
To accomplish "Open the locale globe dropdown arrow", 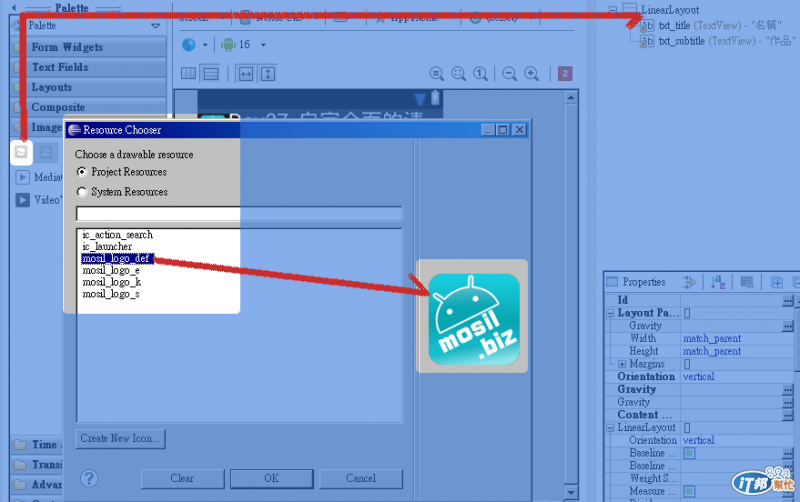I will 205,45.
